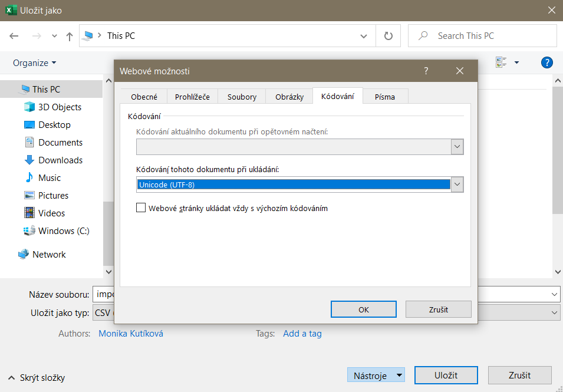Click the author link Monika Kutíková
Viewport: 563px width, 392px height.
point(131,334)
